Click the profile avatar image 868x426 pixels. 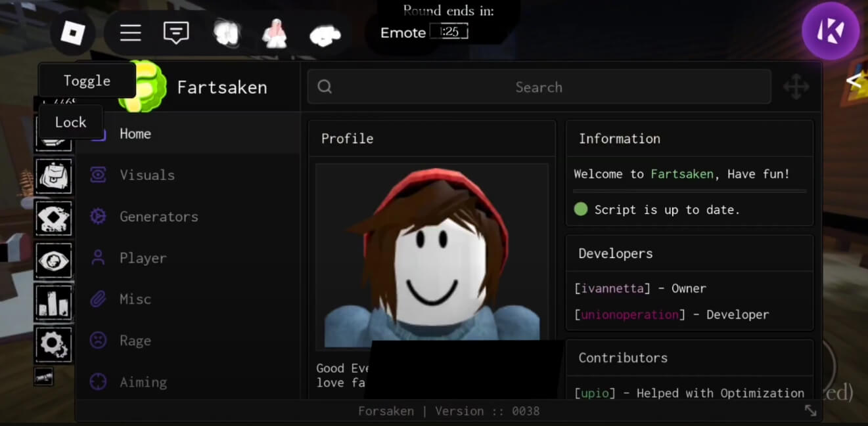[432, 257]
